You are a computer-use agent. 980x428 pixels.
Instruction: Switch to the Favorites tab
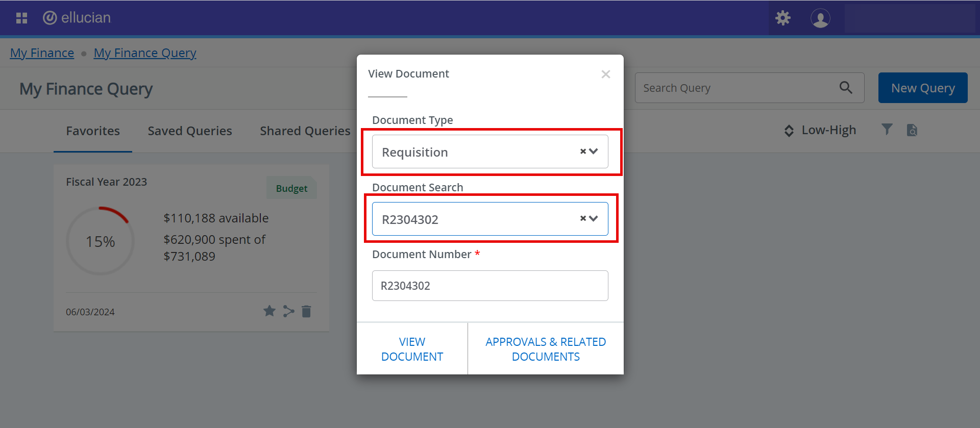pos(93,131)
